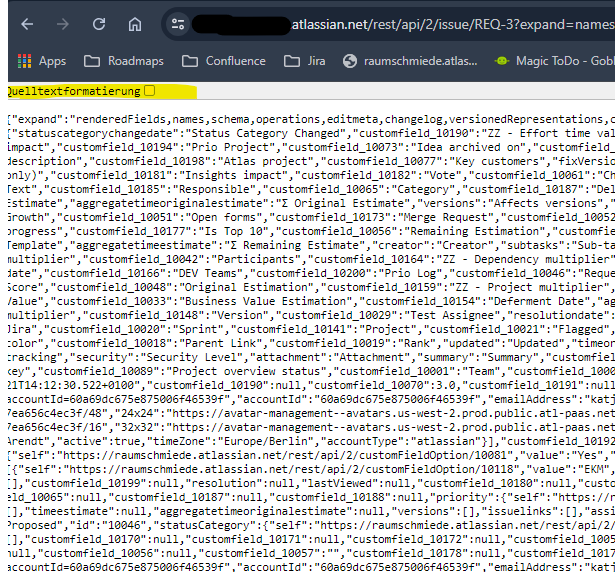Click "Business Value Estimation" text
Image resolution: width=615 pixels, height=572 pixels.
point(266,301)
